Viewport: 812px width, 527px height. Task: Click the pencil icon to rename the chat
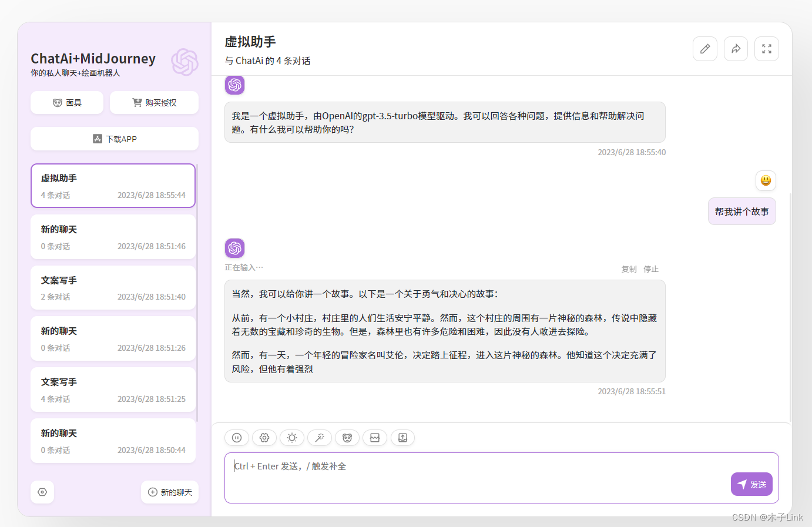coord(704,49)
